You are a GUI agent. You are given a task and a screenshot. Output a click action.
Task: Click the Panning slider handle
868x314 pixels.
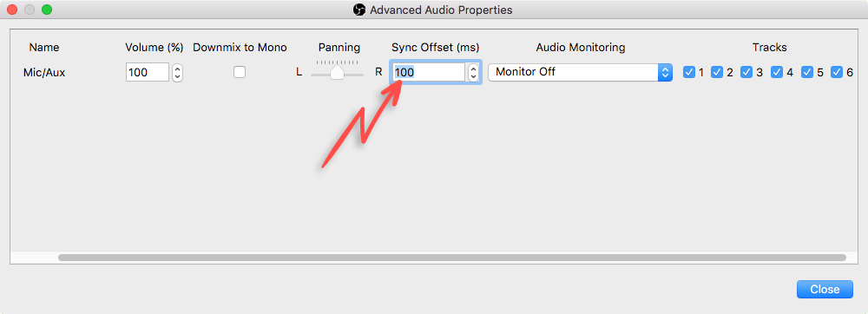pyautogui.click(x=337, y=72)
